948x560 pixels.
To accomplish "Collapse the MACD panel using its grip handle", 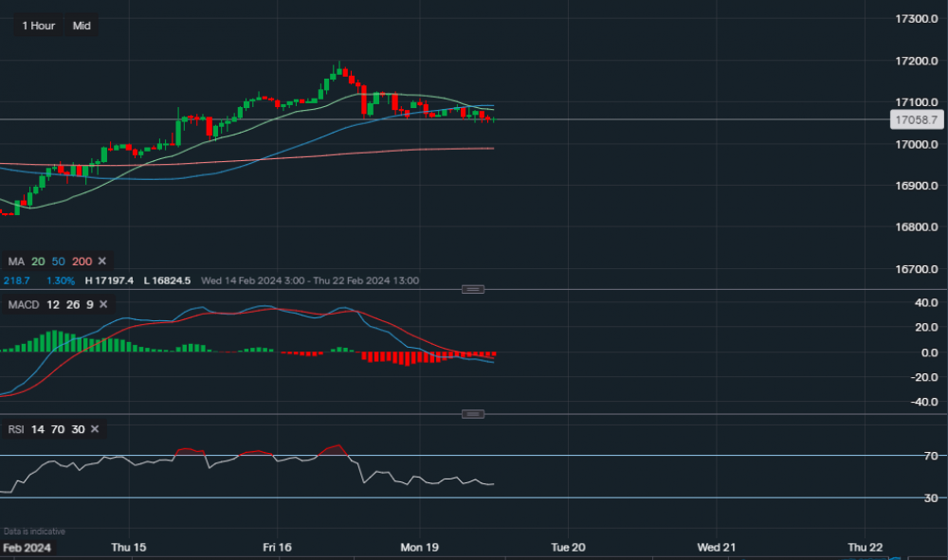I will pos(472,289).
